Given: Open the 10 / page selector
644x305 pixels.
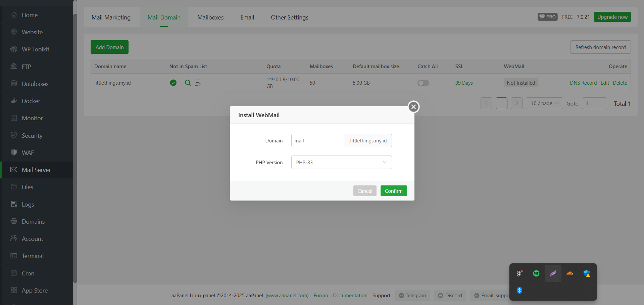Looking at the screenshot, I should (544, 103).
